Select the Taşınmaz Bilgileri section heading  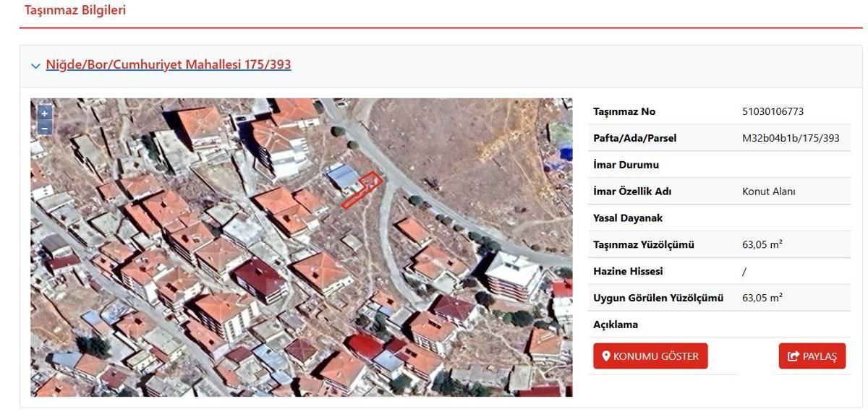[x=75, y=10]
